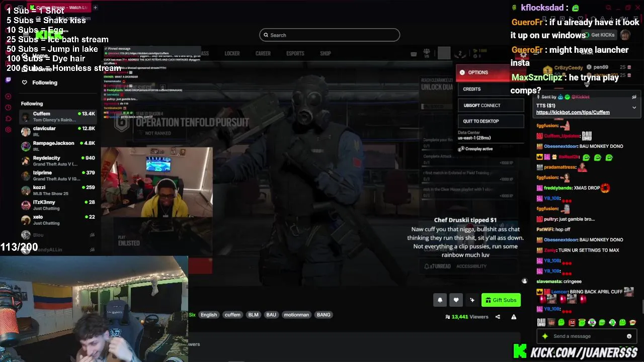Click the ACCESSIBILITY label in the game menu

point(471,266)
